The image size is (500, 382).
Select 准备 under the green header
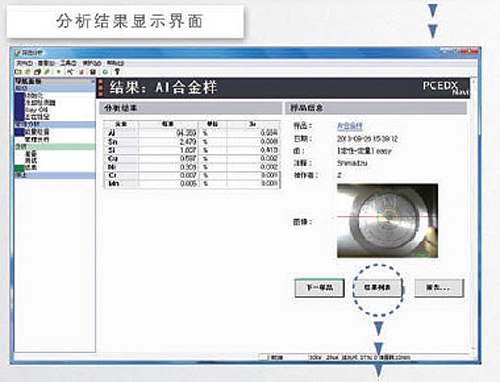pyautogui.click(x=31, y=154)
